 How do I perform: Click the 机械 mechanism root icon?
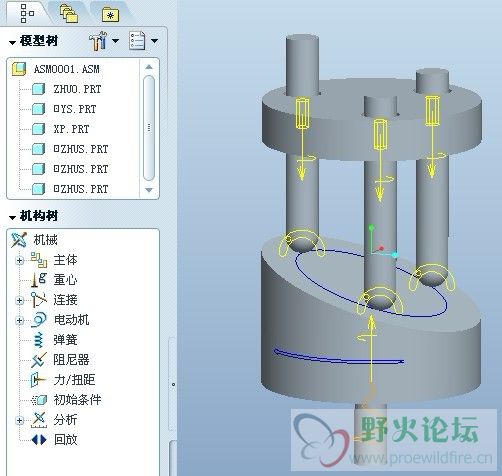[x=19, y=240]
